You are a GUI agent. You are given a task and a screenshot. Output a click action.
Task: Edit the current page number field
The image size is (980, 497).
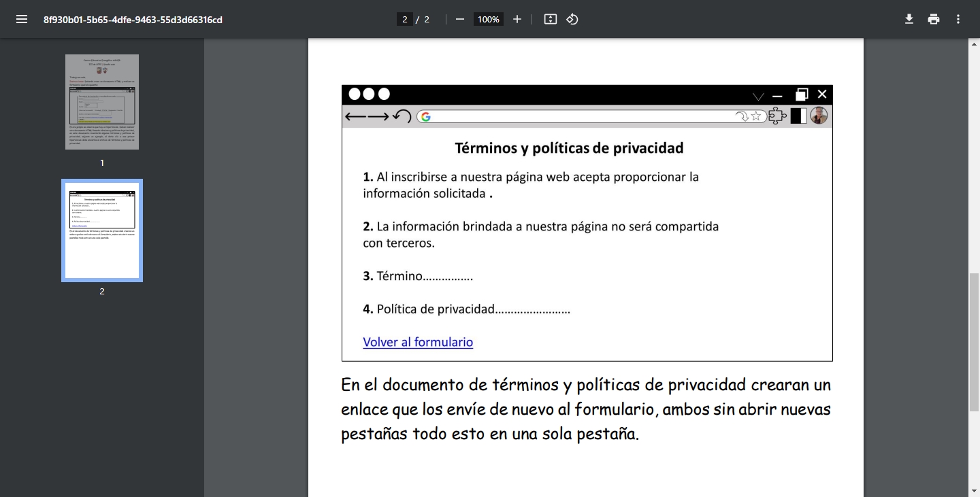[x=405, y=19]
